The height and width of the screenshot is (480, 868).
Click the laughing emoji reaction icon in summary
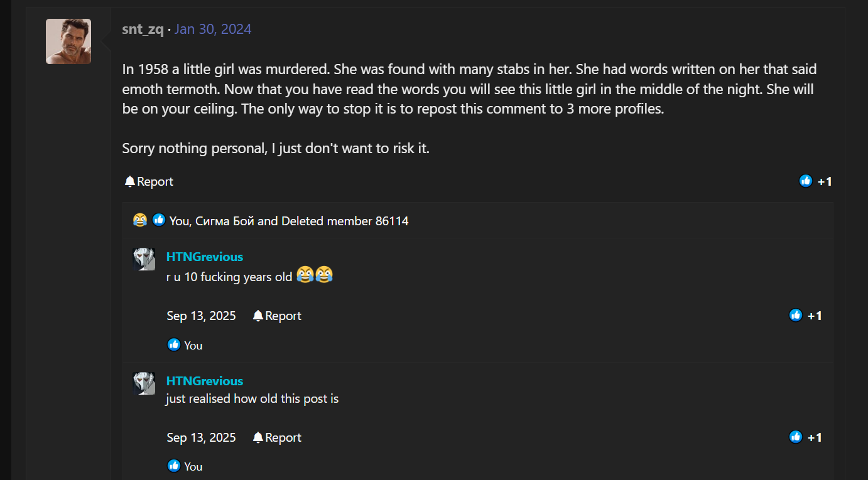click(140, 220)
